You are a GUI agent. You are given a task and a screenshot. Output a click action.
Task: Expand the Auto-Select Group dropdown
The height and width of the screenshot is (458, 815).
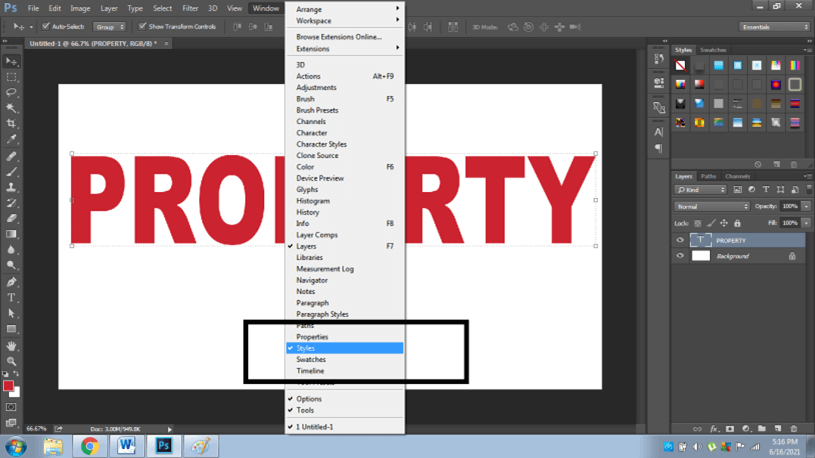[109, 27]
